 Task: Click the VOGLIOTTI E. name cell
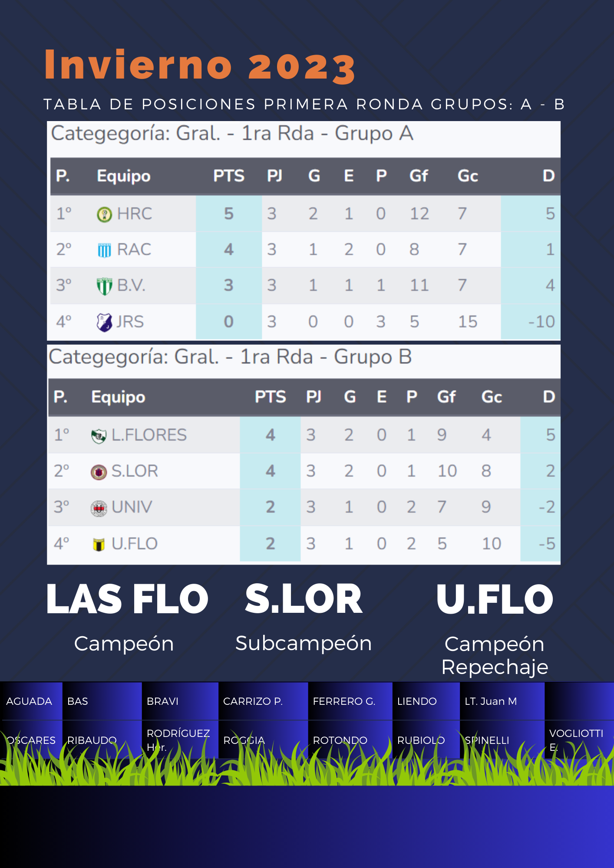[576, 740]
